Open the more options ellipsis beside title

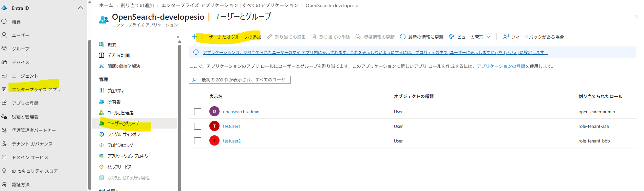(x=282, y=17)
